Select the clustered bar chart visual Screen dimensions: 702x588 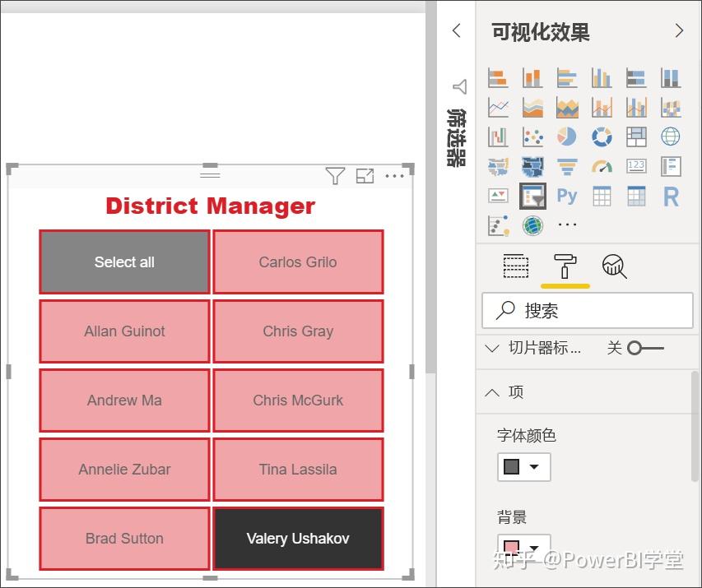pos(567,78)
